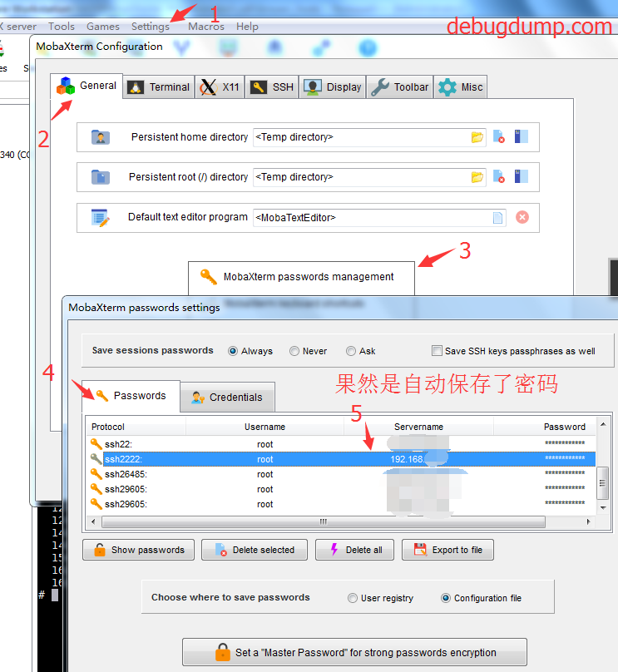
Task: Click key icon on selected ssh2222 row
Action: [x=96, y=458]
